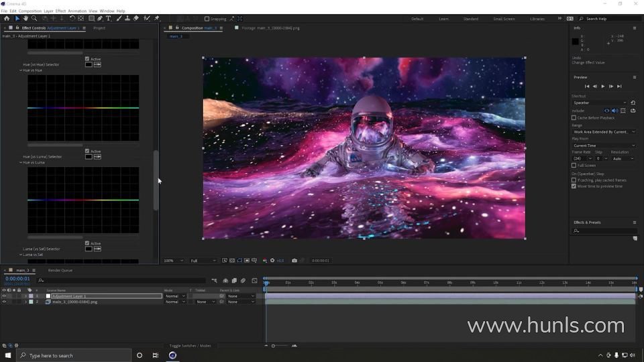Screen dimensions: 644x362
Task: Switch to the Render Queue tab
Action: [x=60, y=270]
